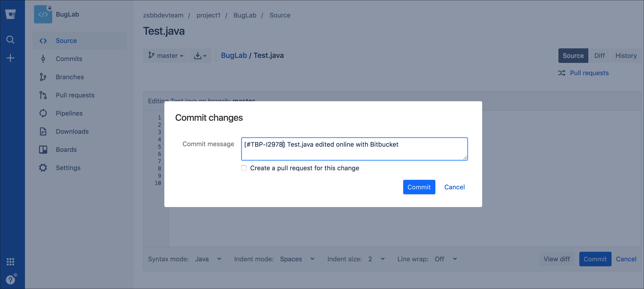This screenshot has width=644, height=289.
Task: Check Create a pull request checkbox
Action: click(244, 168)
